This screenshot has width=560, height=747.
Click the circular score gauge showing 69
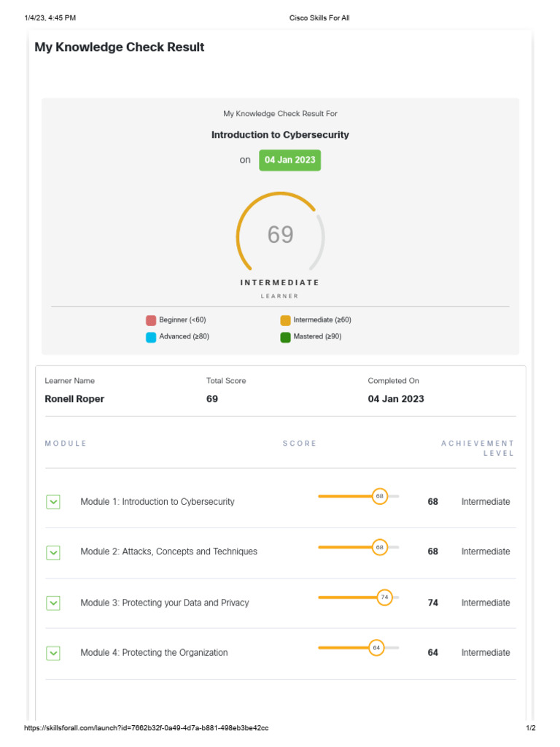[x=280, y=235]
